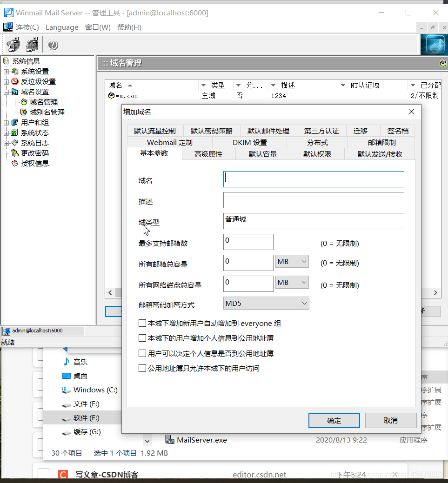448x483 pixels.
Task: Click the 系统设置 tree icon
Action: [x=15, y=72]
